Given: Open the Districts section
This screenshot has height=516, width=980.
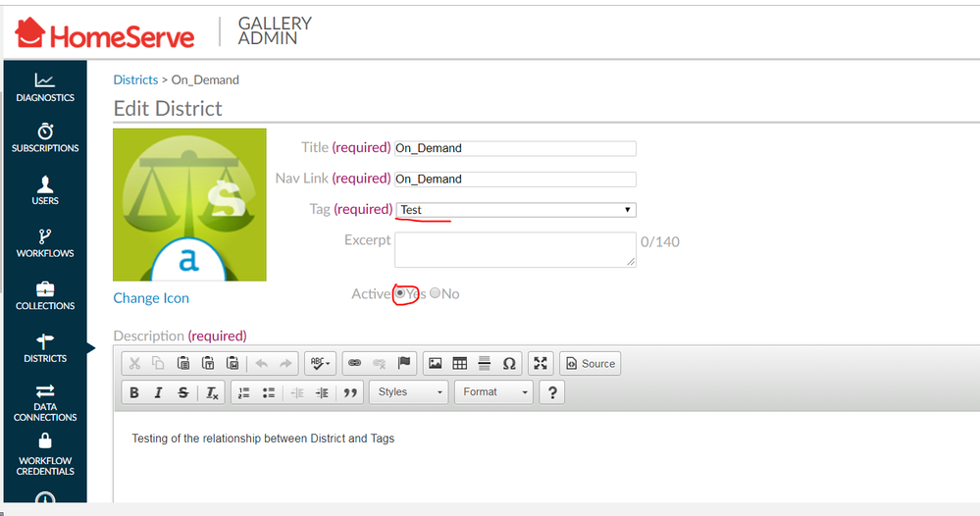Looking at the screenshot, I should [x=45, y=348].
